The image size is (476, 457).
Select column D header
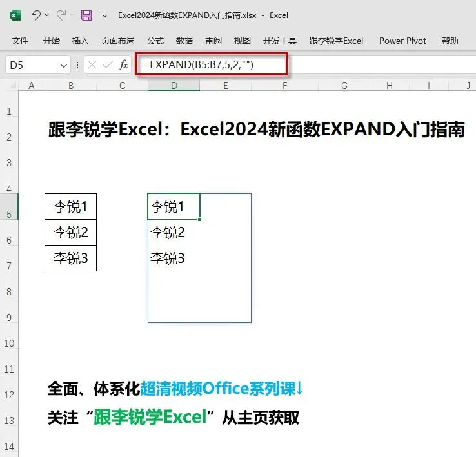174,86
